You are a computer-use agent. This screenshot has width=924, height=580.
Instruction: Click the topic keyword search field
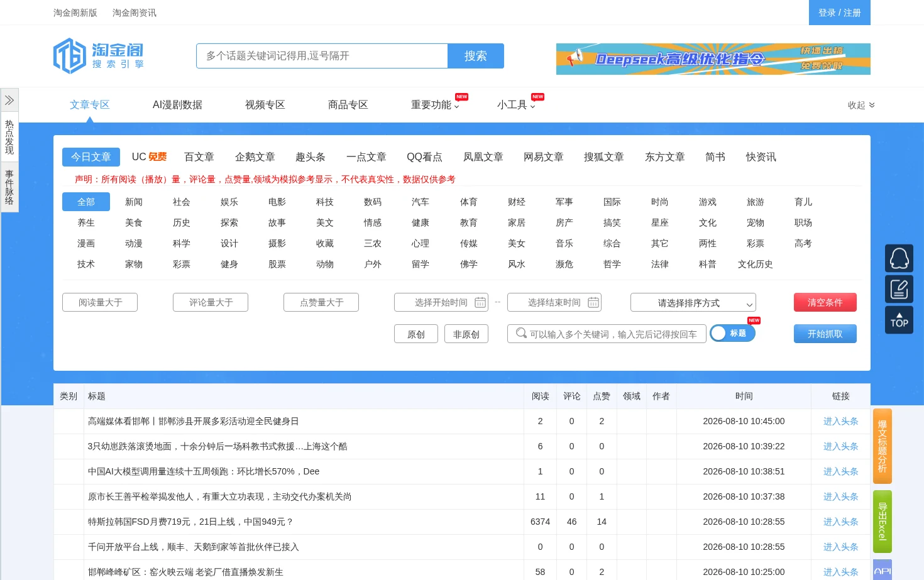coord(322,56)
